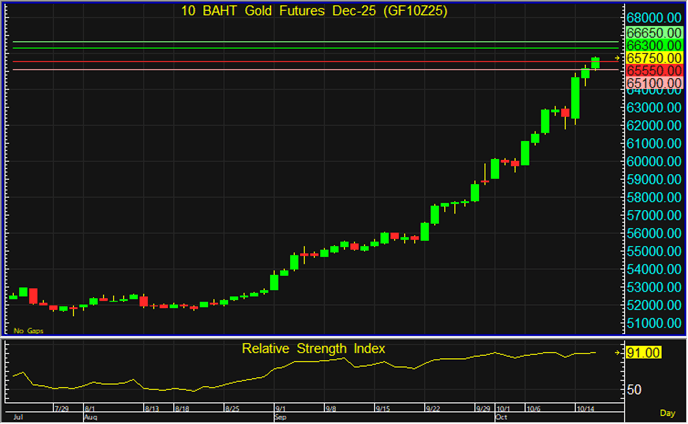Click the RSI 50 level label

coord(634,389)
